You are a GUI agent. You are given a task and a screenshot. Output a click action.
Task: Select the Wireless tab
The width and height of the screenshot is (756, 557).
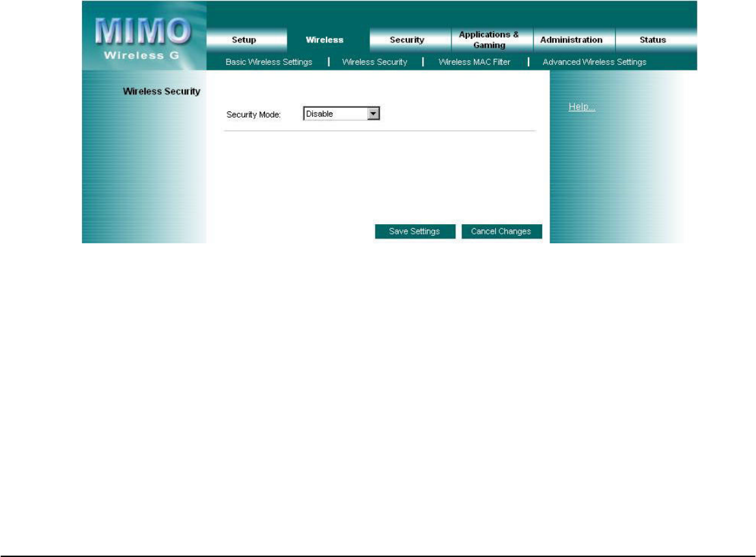pyautogui.click(x=324, y=40)
